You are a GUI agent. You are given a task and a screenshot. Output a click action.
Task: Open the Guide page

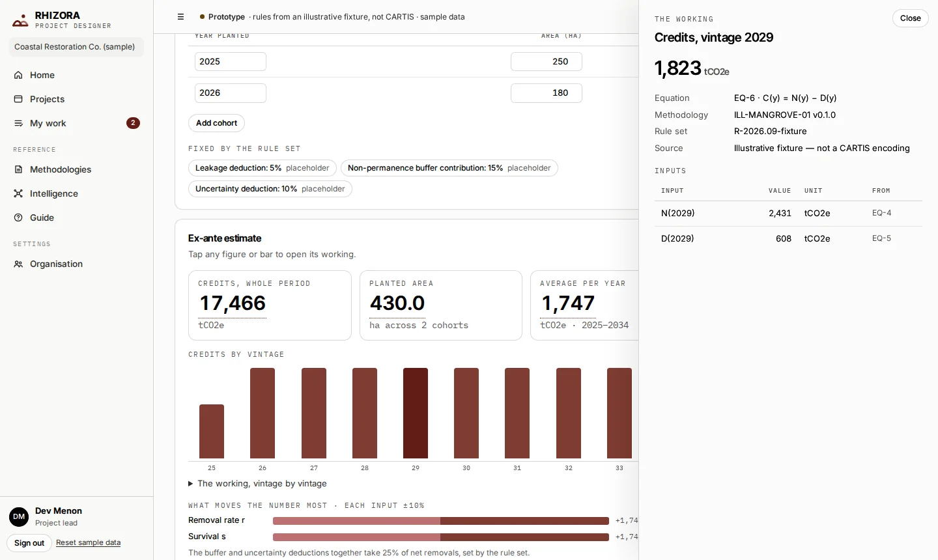76,217
